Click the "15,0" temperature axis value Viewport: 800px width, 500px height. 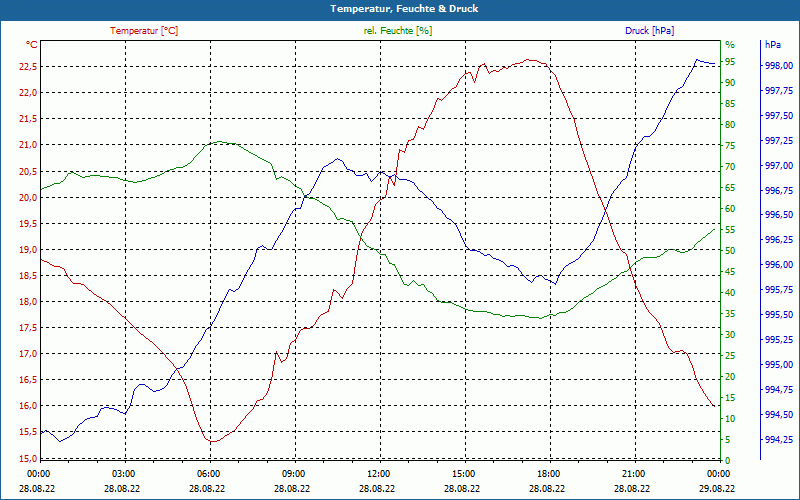click(28, 458)
